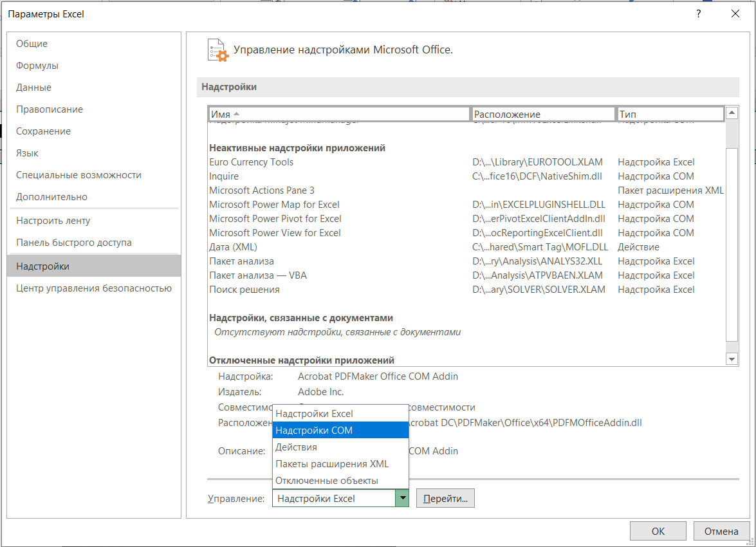Choose Надстройки COM in the dropdown list

(340, 431)
